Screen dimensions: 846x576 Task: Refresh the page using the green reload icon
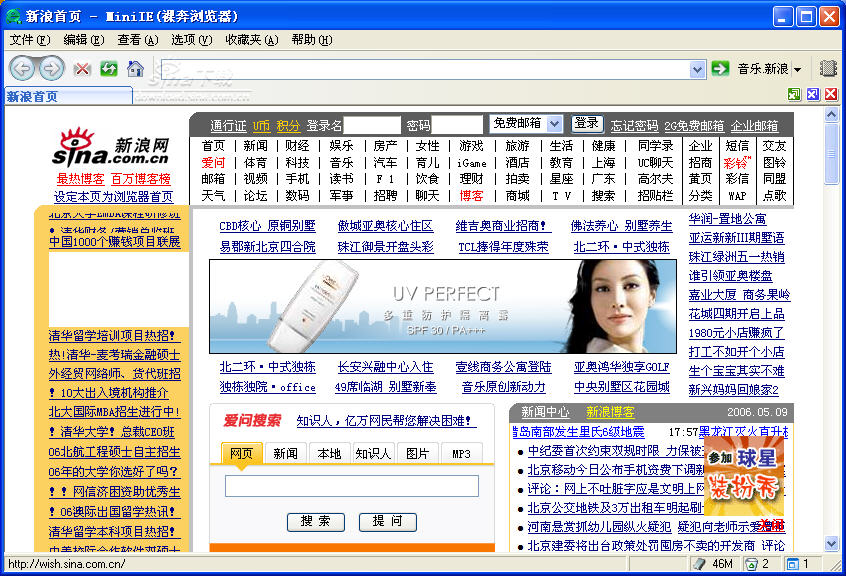click(108, 69)
